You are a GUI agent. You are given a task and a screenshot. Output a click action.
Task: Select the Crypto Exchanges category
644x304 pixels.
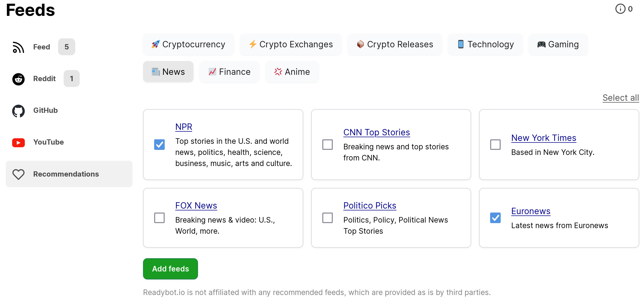(290, 44)
